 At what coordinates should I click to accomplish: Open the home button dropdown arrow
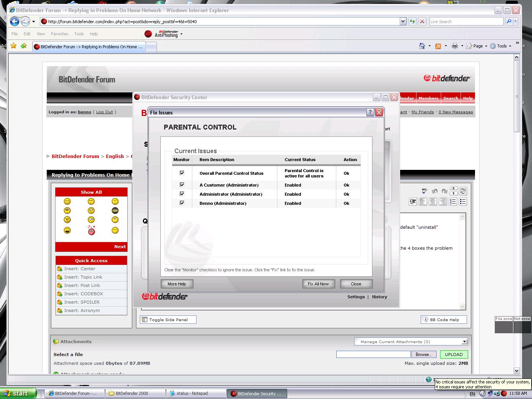click(x=429, y=46)
